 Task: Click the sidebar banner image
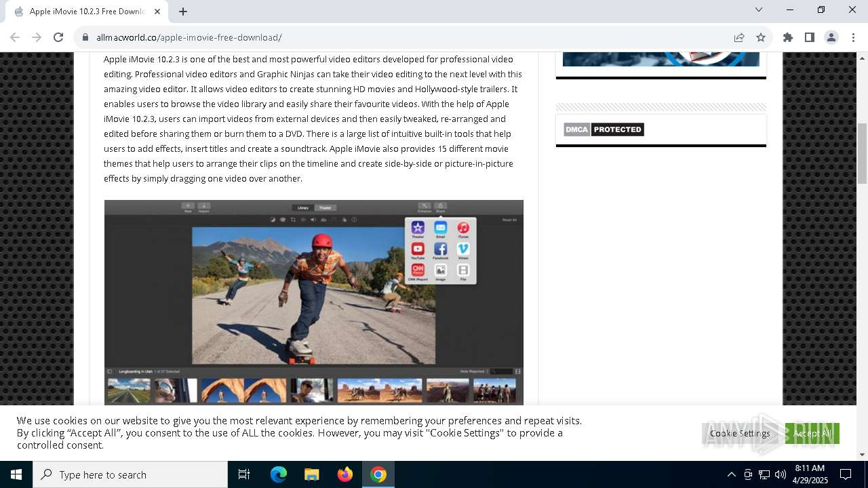(661, 59)
